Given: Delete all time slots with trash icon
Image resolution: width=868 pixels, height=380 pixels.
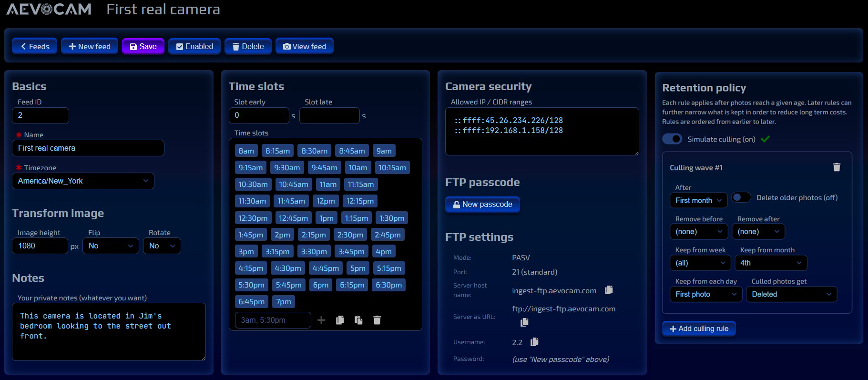Looking at the screenshot, I should (377, 320).
